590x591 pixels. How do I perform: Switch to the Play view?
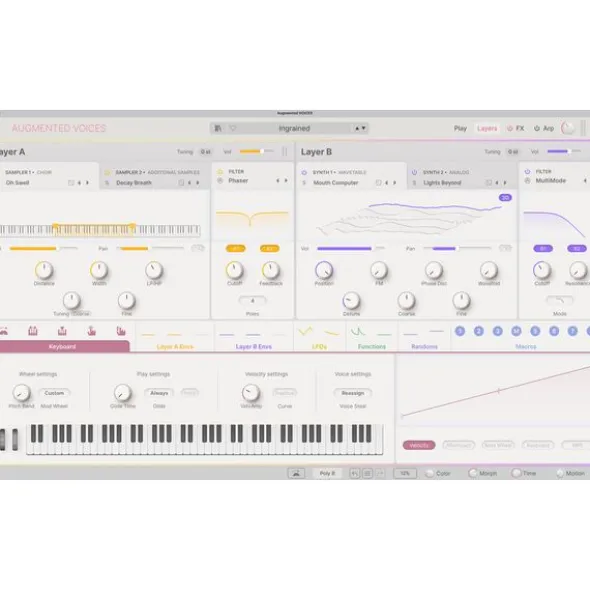pyautogui.click(x=460, y=129)
